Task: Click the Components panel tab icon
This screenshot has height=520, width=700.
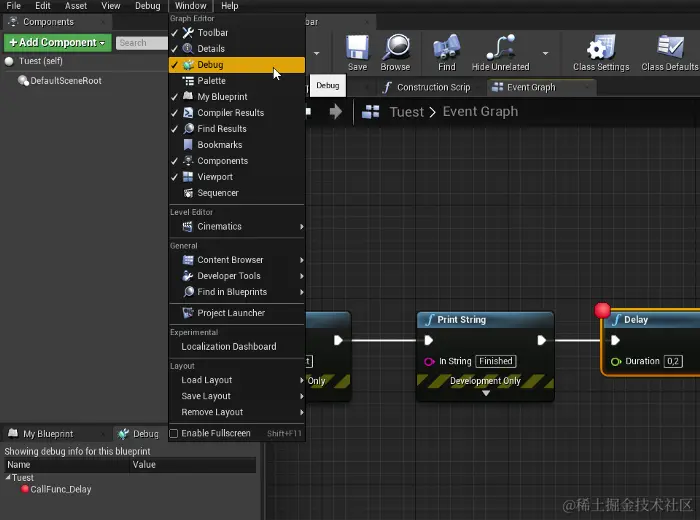Action: coord(13,21)
